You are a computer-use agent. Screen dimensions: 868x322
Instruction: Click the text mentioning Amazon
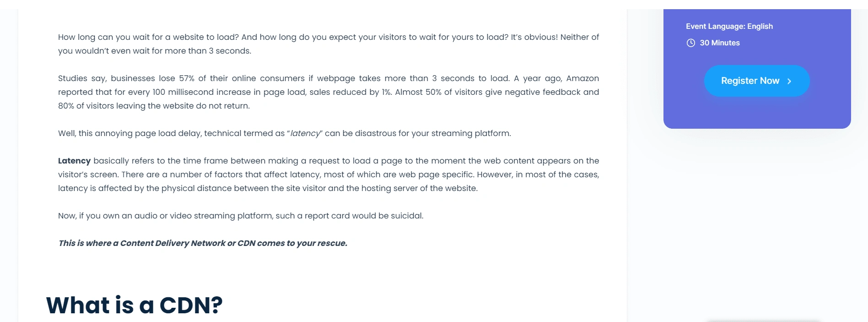tap(582, 78)
